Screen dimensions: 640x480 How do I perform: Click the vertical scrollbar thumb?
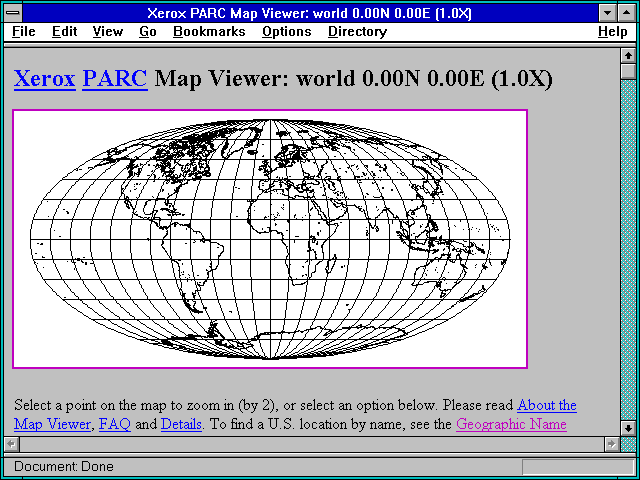(628, 71)
